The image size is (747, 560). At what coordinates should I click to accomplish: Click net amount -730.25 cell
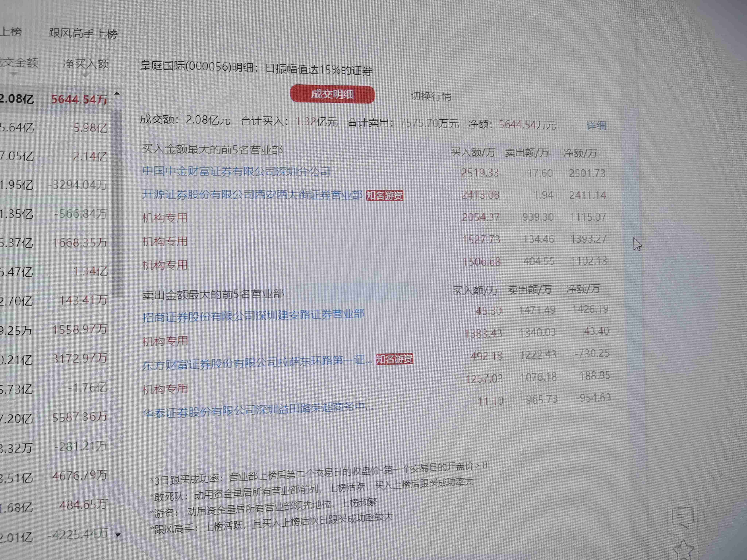[x=592, y=353]
